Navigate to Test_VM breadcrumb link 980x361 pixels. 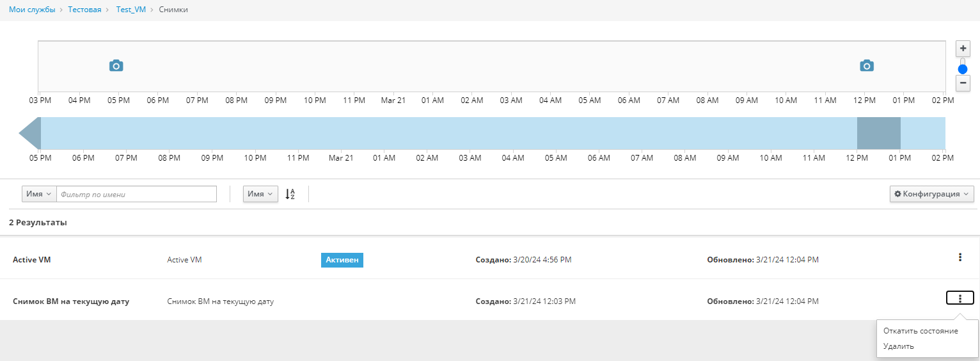[x=131, y=10]
